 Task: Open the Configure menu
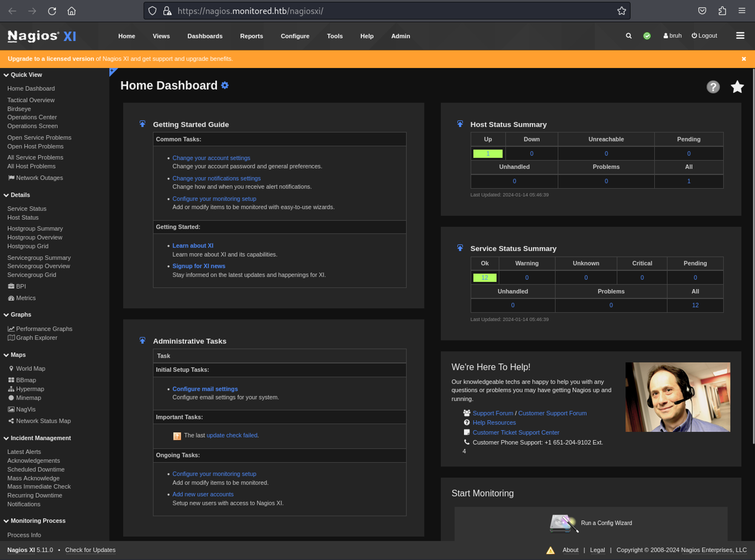point(295,36)
